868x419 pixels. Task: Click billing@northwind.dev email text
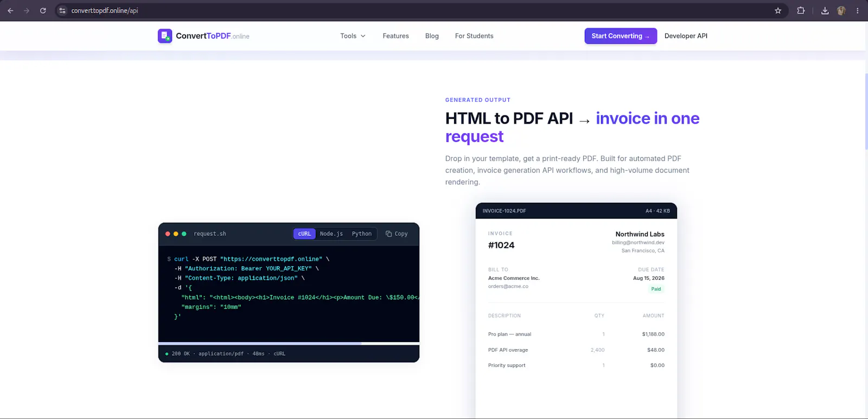coord(638,242)
